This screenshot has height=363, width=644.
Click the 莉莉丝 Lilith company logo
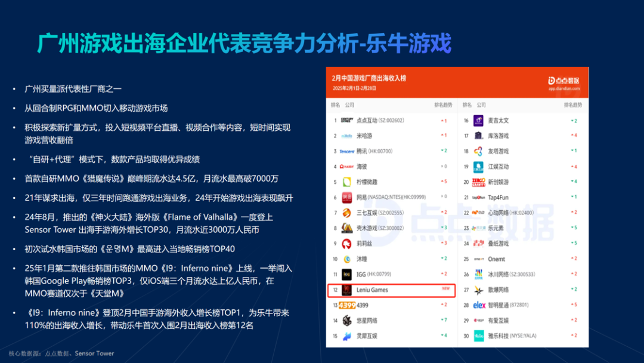click(346, 243)
